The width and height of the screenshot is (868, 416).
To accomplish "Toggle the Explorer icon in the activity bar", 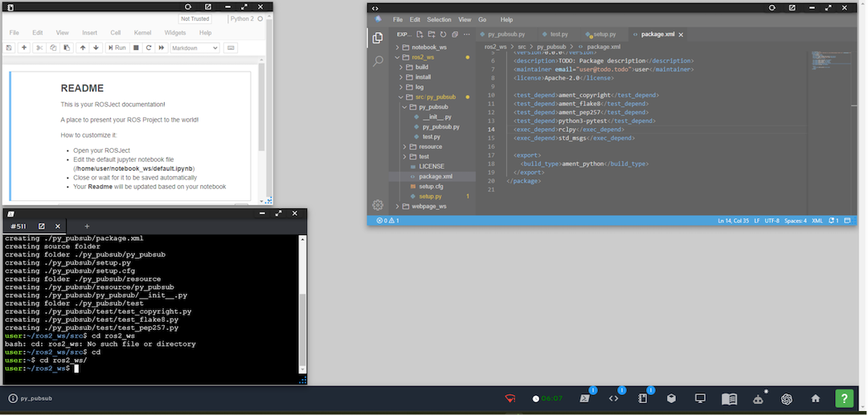I will pos(378,37).
